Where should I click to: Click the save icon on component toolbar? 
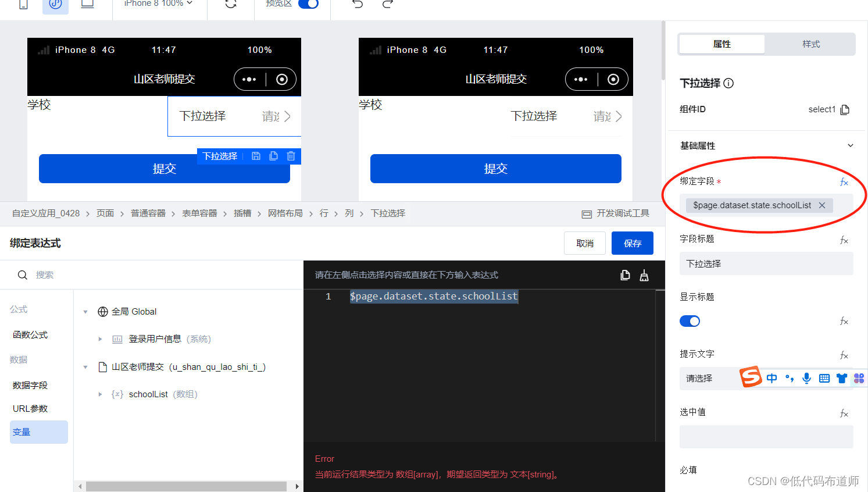point(256,156)
